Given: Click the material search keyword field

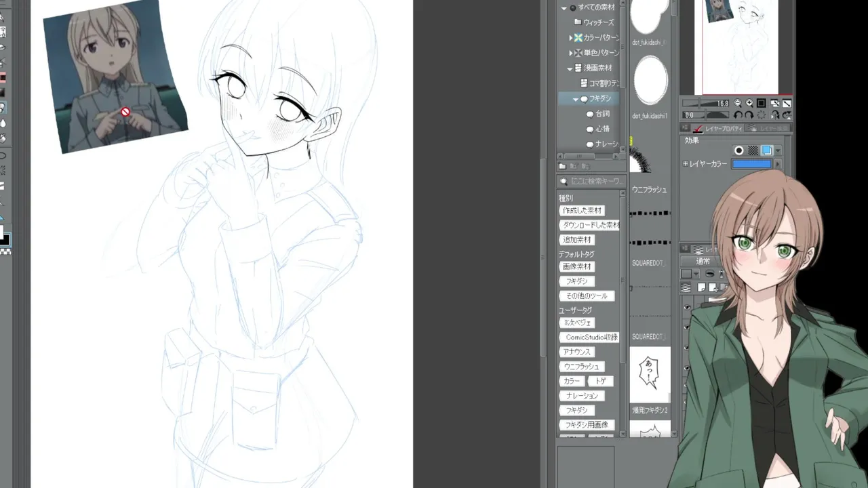Looking at the screenshot, I should click(x=591, y=182).
